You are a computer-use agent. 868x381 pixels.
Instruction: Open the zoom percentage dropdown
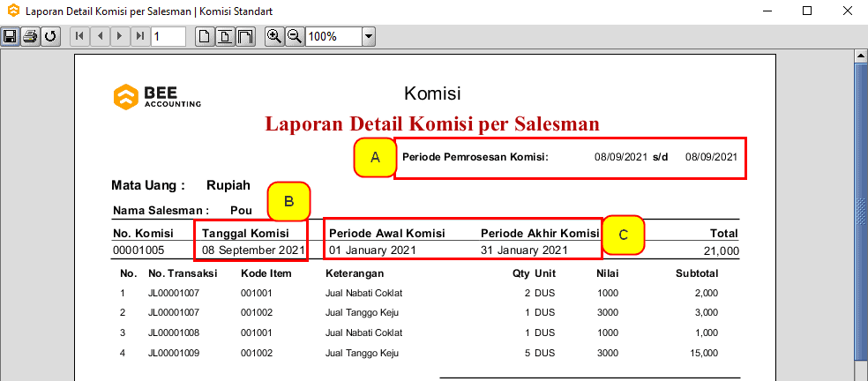pos(369,36)
